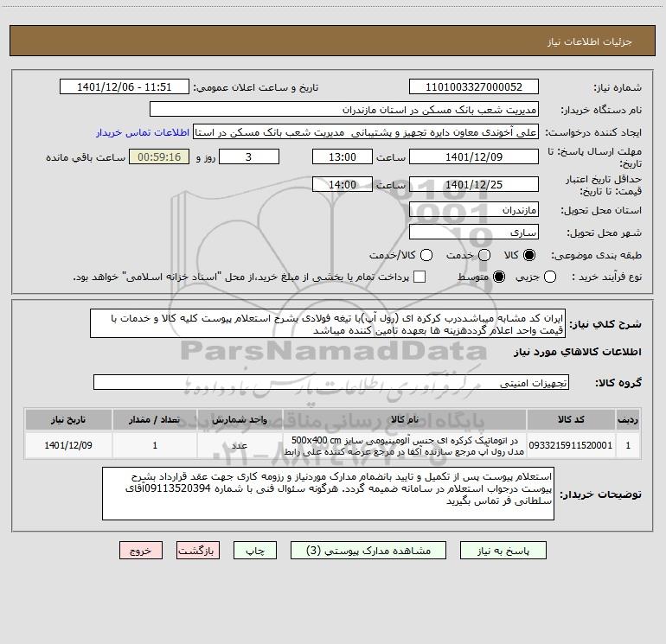Click the خروج exit button
This screenshot has height=644, width=666.
pos(141,551)
